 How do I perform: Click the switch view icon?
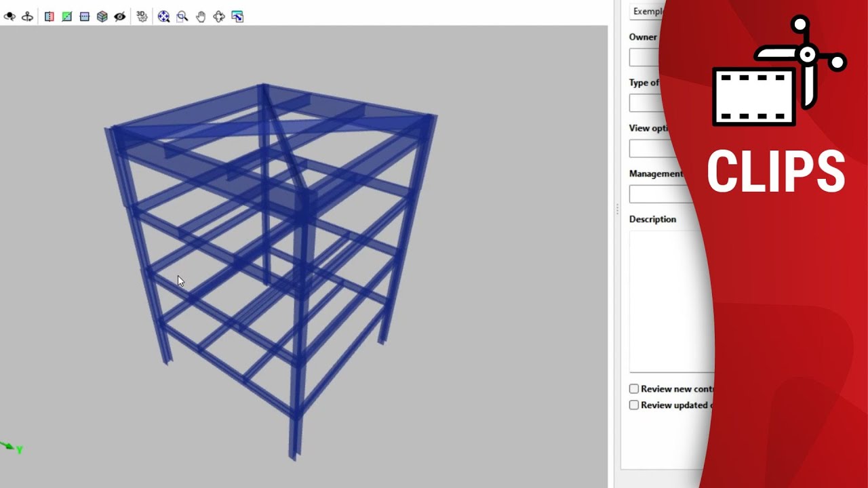coord(237,16)
